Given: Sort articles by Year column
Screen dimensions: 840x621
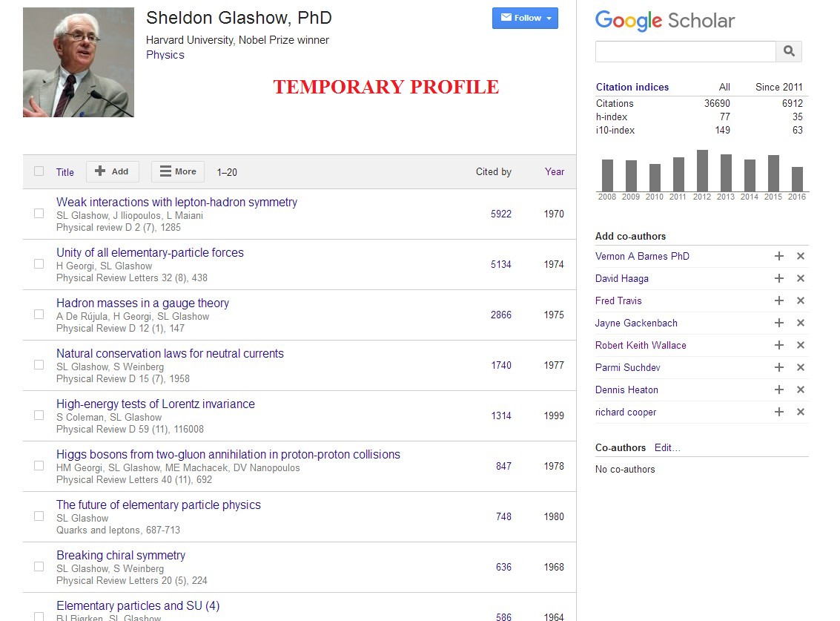Looking at the screenshot, I should tap(555, 171).
